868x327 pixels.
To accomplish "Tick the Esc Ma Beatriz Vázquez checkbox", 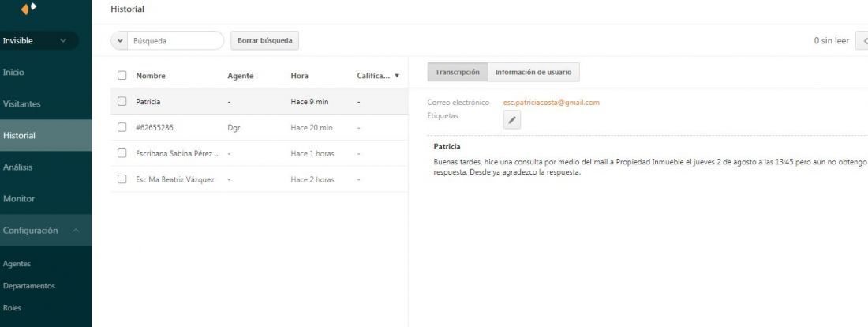I will pos(122,179).
